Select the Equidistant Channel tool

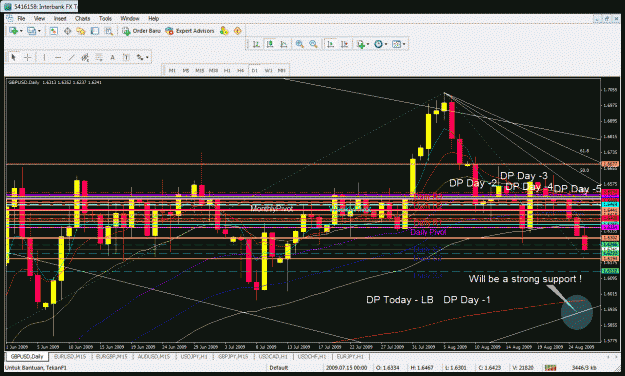85,57
